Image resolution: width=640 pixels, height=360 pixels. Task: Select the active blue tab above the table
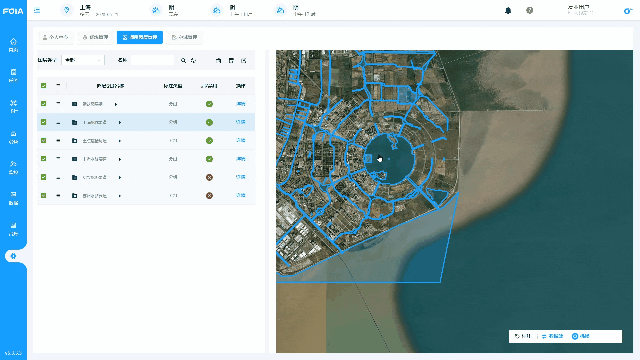pyautogui.click(x=140, y=37)
